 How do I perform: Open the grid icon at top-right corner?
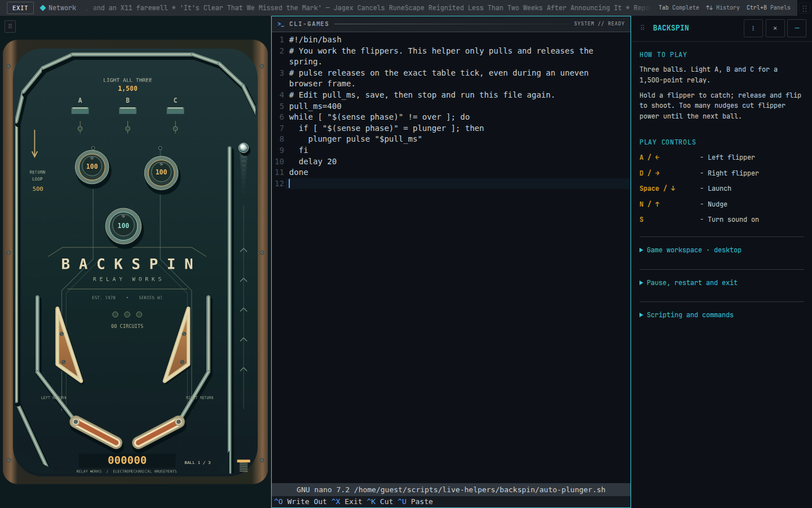coord(805,8)
